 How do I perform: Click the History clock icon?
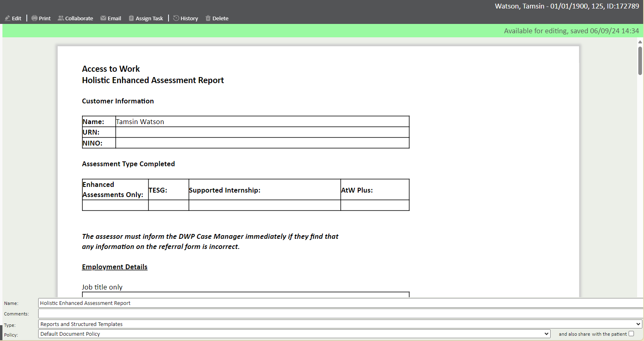(x=176, y=18)
